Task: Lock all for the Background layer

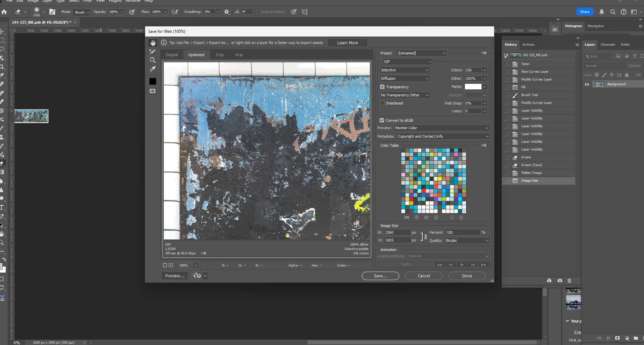Action: pos(627,75)
